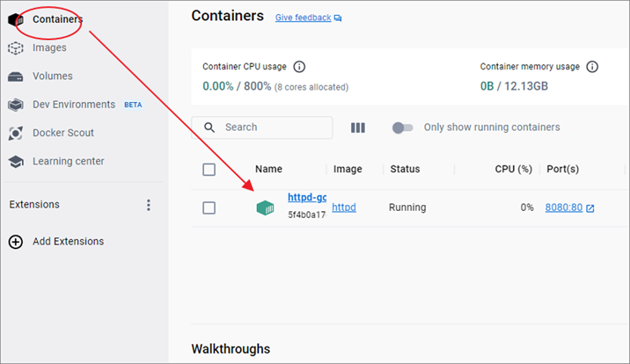The height and width of the screenshot is (364, 630).
Task: Show info for Container memory usage
Action: pyautogui.click(x=592, y=67)
